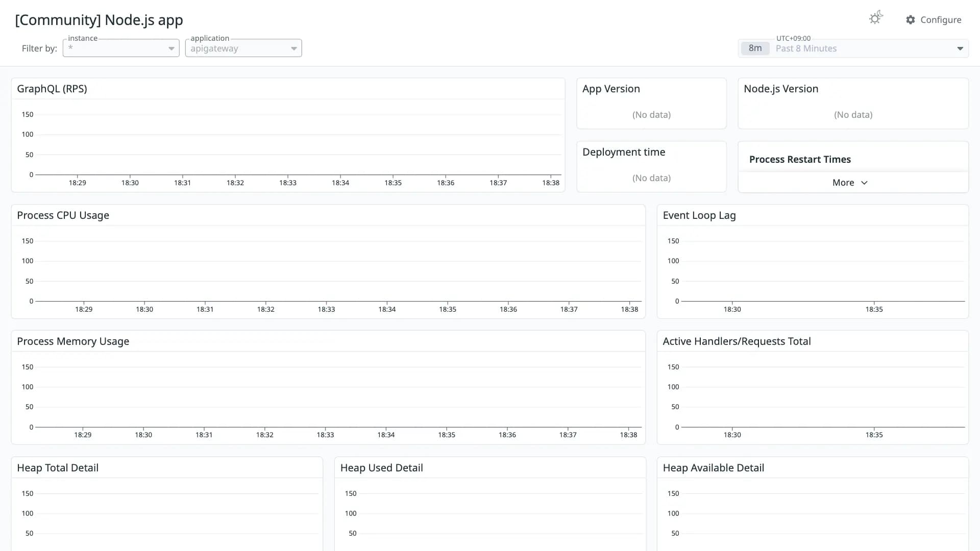Click the Filter by: label
The width and height of the screenshot is (980, 551).
39,48
